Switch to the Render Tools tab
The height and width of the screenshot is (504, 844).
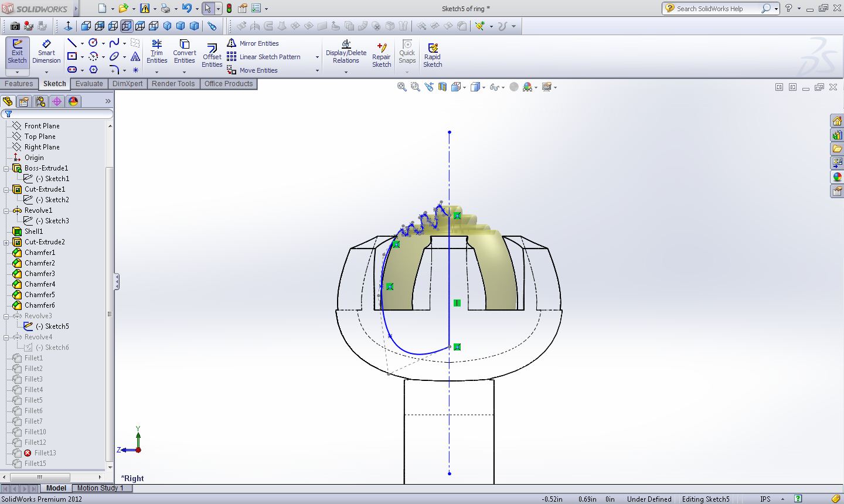tap(173, 84)
